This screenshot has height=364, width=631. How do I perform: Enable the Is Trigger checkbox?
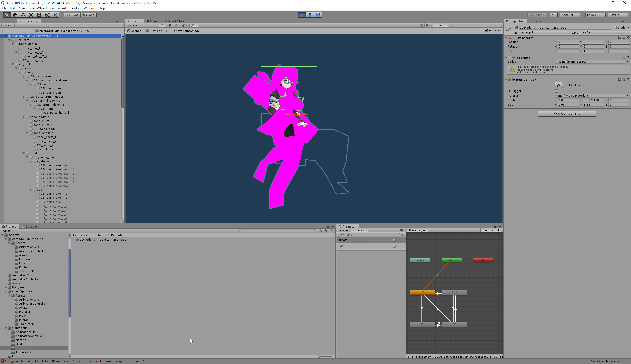click(x=556, y=91)
